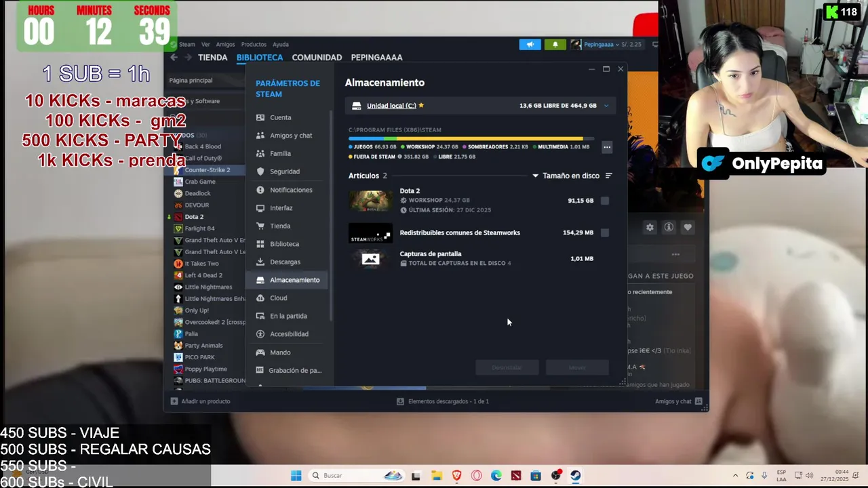Open Grabación de partida settings
The width and height of the screenshot is (868, 488).
[x=288, y=370]
